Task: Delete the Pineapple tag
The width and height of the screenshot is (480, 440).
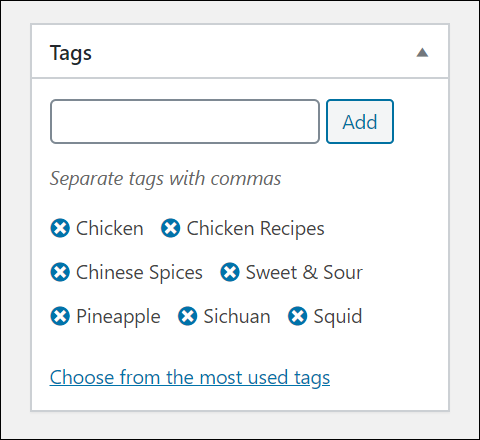Action: (x=60, y=316)
